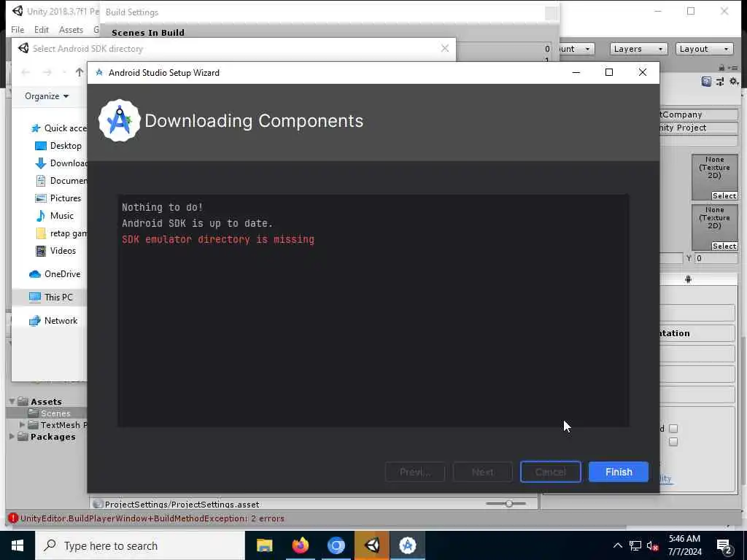Open the Organize dropdown in file dialog
Viewport: 747px width, 560px height.
(x=47, y=96)
